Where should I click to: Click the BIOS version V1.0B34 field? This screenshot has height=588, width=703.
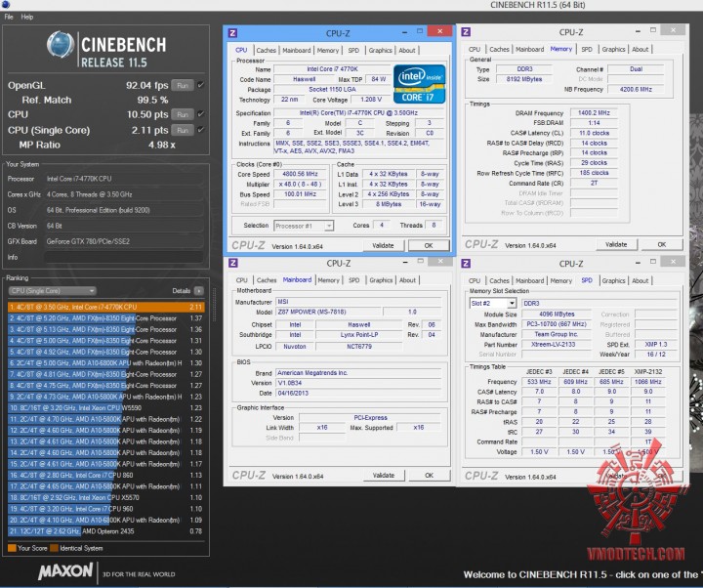click(358, 383)
